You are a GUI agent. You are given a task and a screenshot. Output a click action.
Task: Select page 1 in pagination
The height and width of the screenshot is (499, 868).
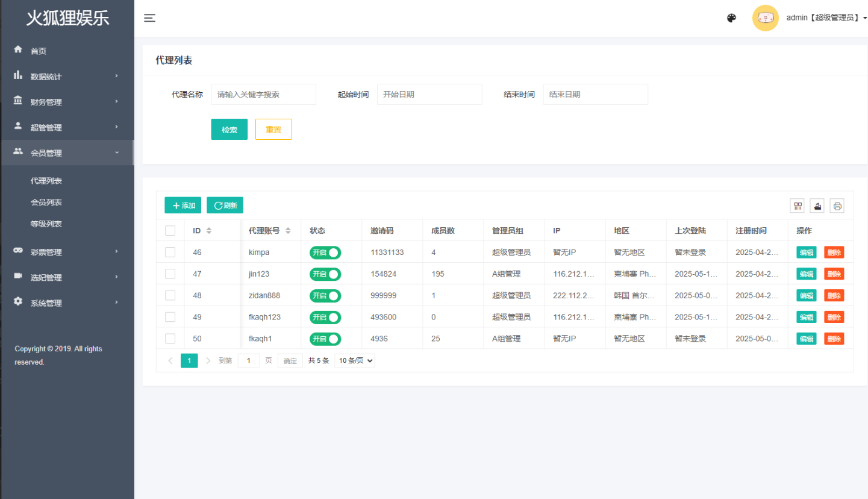[189, 361]
